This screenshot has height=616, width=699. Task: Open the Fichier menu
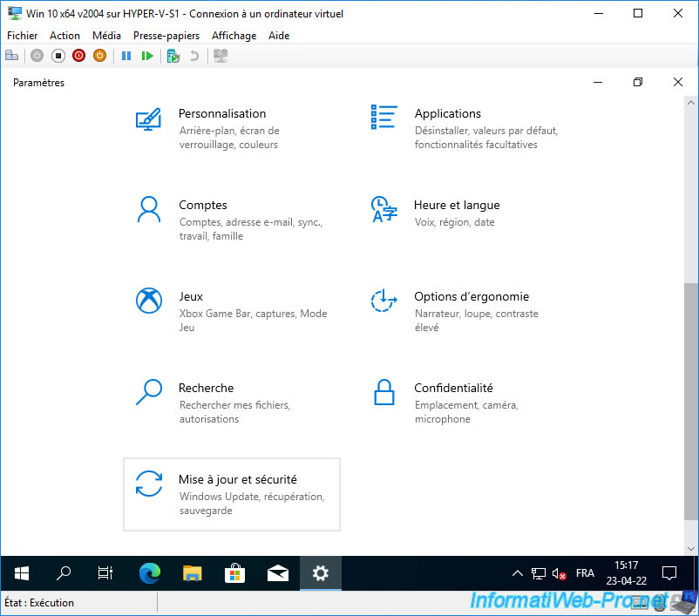(x=23, y=36)
